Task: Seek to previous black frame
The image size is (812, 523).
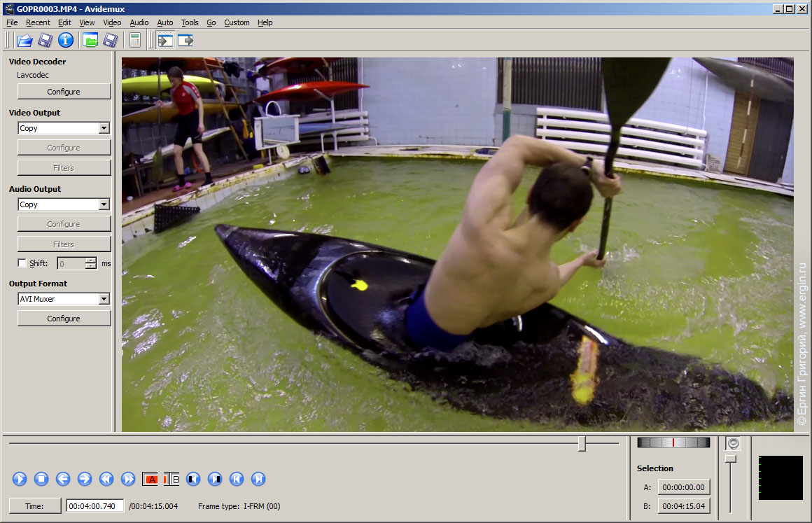Action: pos(193,479)
